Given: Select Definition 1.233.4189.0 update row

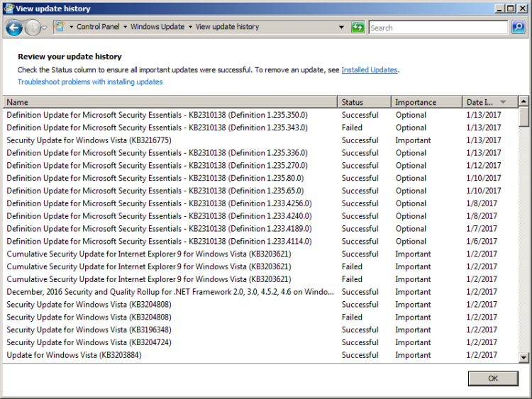Looking at the screenshot, I should 260,229.
